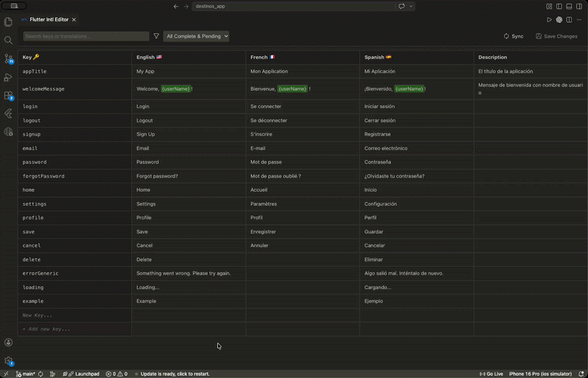Select the Spanish cell 'Correo electrónico'
The image size is (588, 378).
[417, 148]
